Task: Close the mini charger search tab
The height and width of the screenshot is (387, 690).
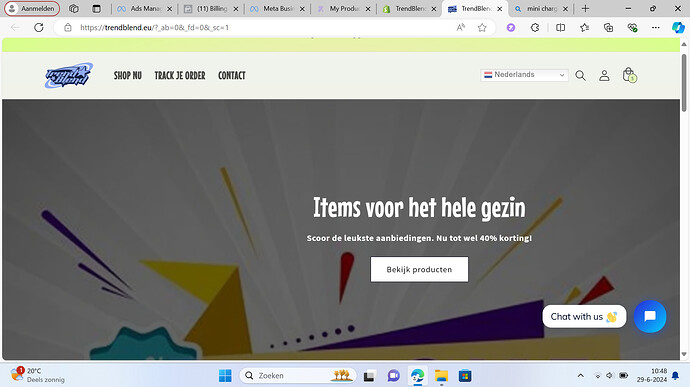Action: pyautogui.click(x=565, y=9)
